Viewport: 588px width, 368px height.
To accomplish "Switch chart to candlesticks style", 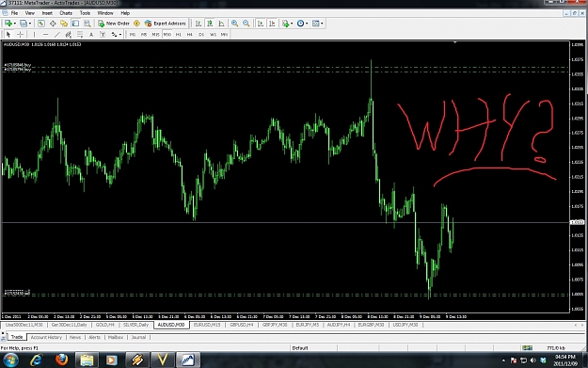I will pos(210,24).
